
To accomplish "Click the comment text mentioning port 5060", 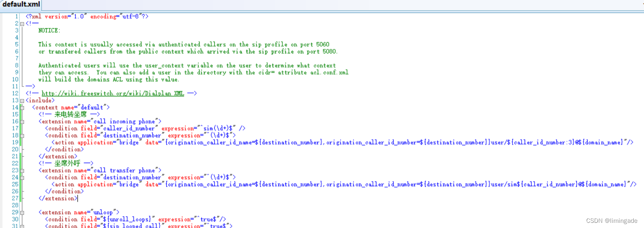I will click(184, 44).
